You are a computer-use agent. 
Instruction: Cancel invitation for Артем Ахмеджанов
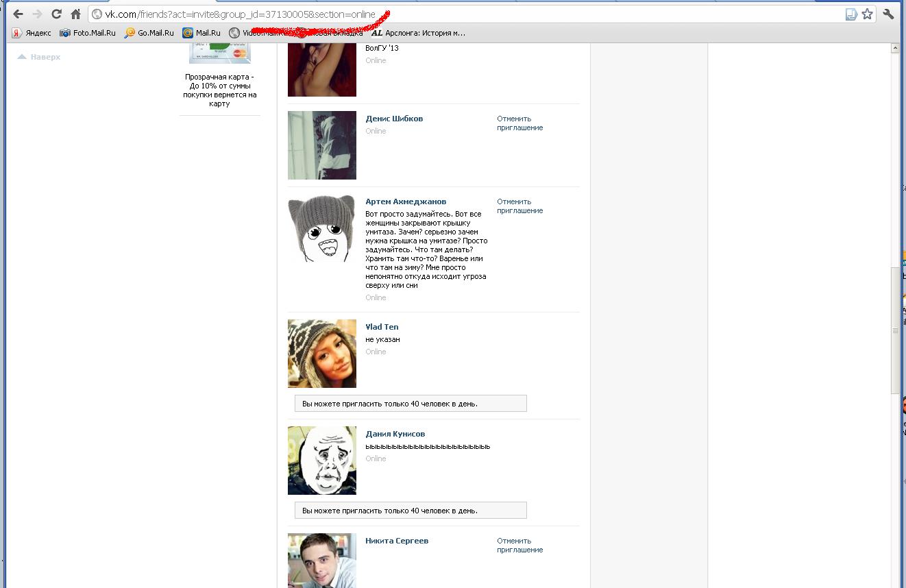pyautogui.click(x=519, y=206)
